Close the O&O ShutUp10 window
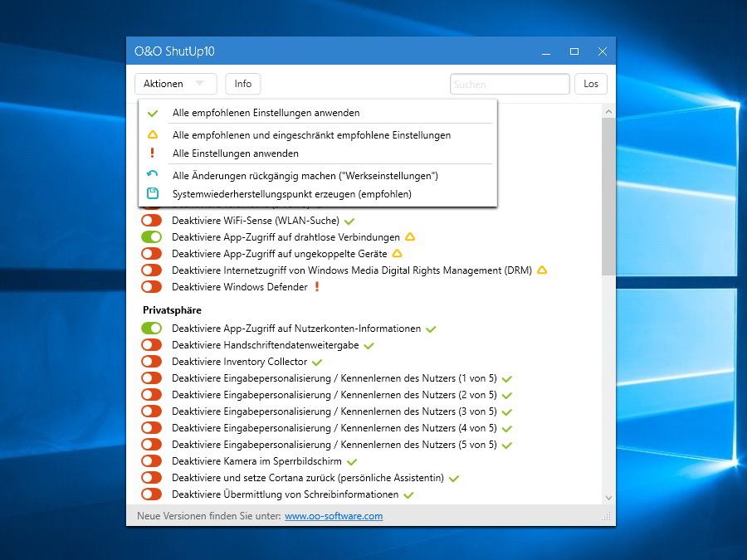 click(603, 51)
